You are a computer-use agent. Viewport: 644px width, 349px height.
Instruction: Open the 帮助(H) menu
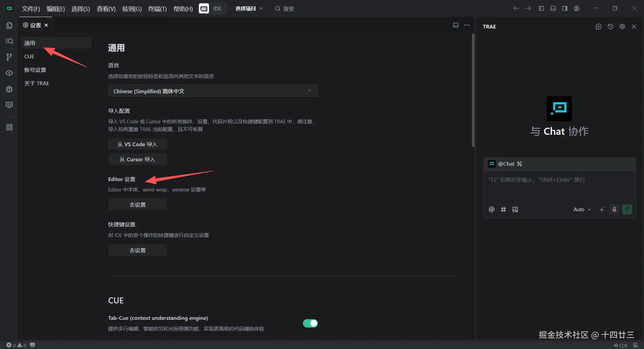183,9
